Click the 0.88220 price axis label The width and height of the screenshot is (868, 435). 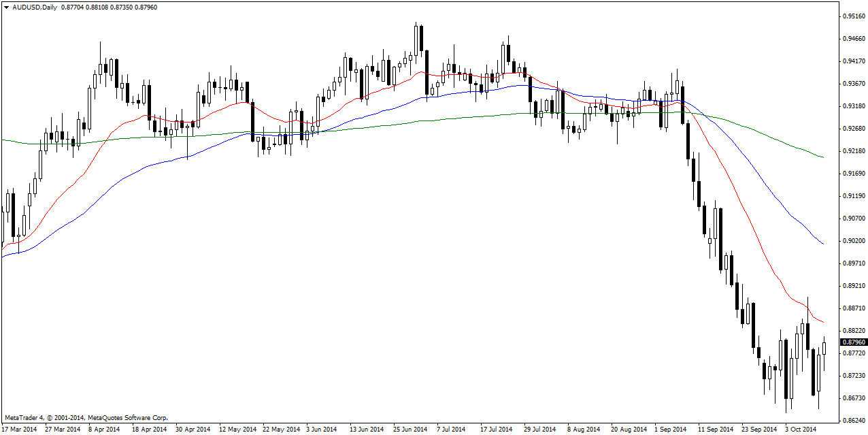[x=854, y=331]
